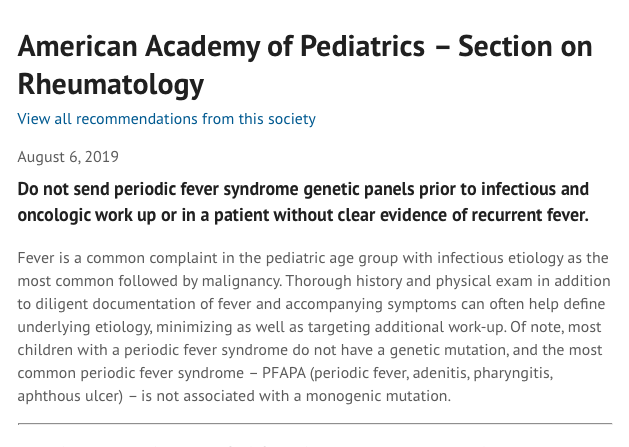
Task: Click the word 'pharyngitis' in the paragraph
Action: (x=513, y=373)
